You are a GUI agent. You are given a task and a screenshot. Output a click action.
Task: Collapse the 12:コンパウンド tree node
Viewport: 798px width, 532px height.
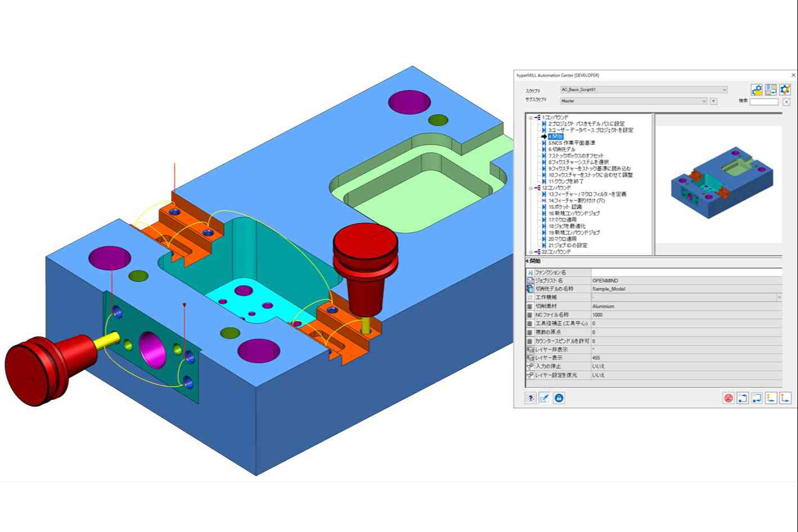(x=530, y=188)
